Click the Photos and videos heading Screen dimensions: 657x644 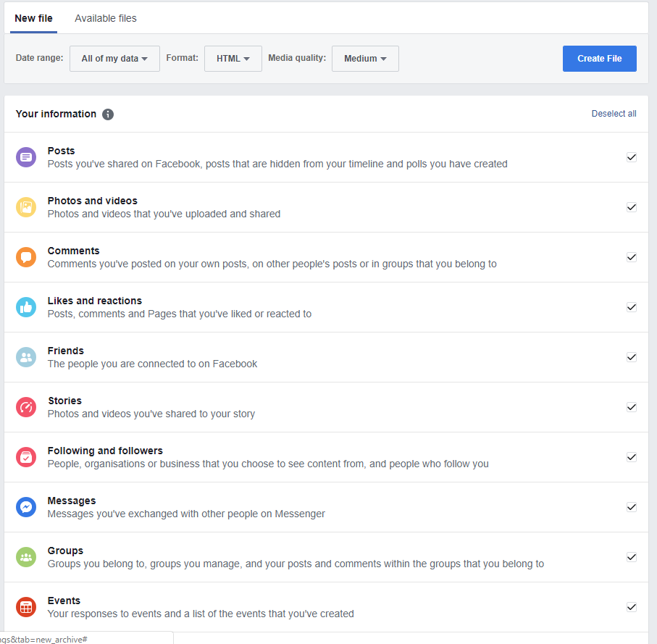click(x=93, y=201)
